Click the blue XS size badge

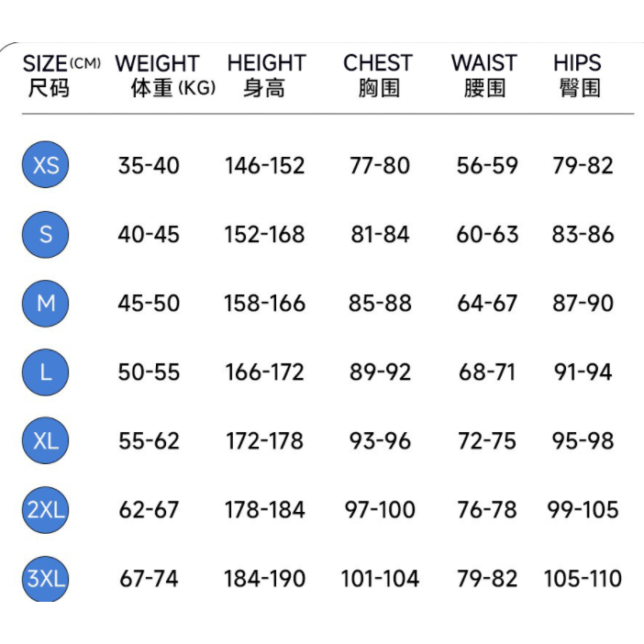tap(46, 166)
